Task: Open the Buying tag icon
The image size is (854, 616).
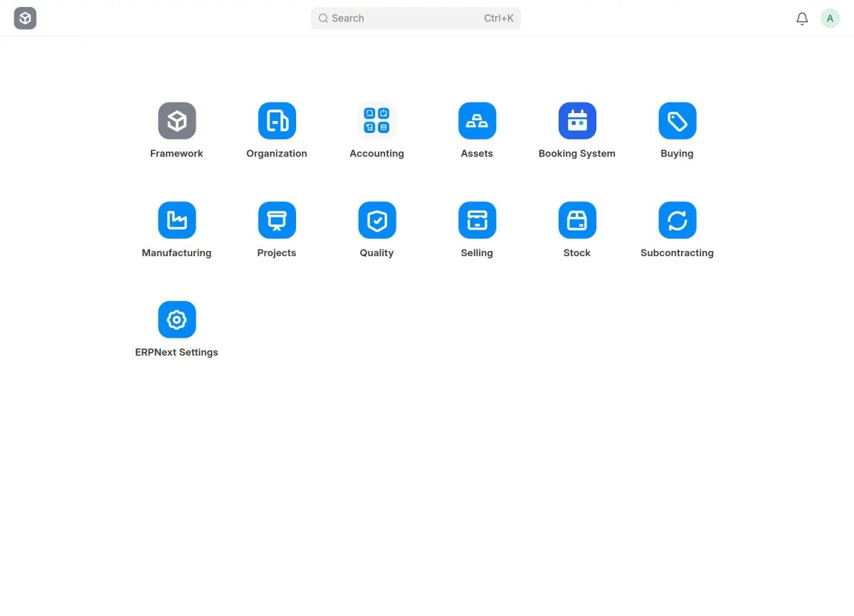Action: [677, 121]
